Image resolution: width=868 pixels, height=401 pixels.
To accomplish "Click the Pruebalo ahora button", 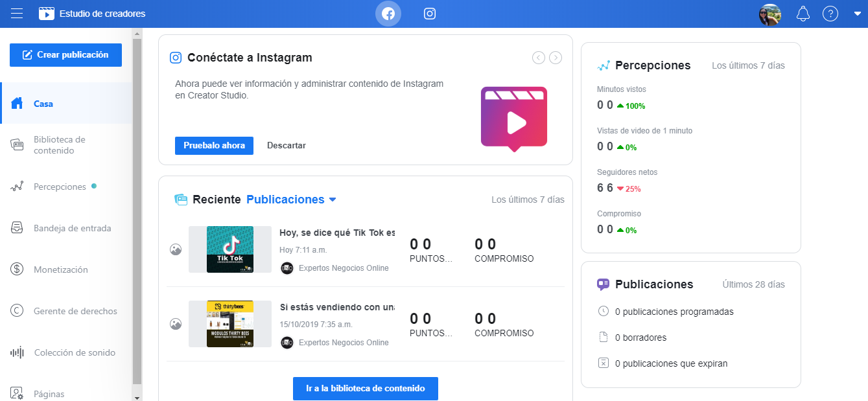I will (x=214, y=146).
